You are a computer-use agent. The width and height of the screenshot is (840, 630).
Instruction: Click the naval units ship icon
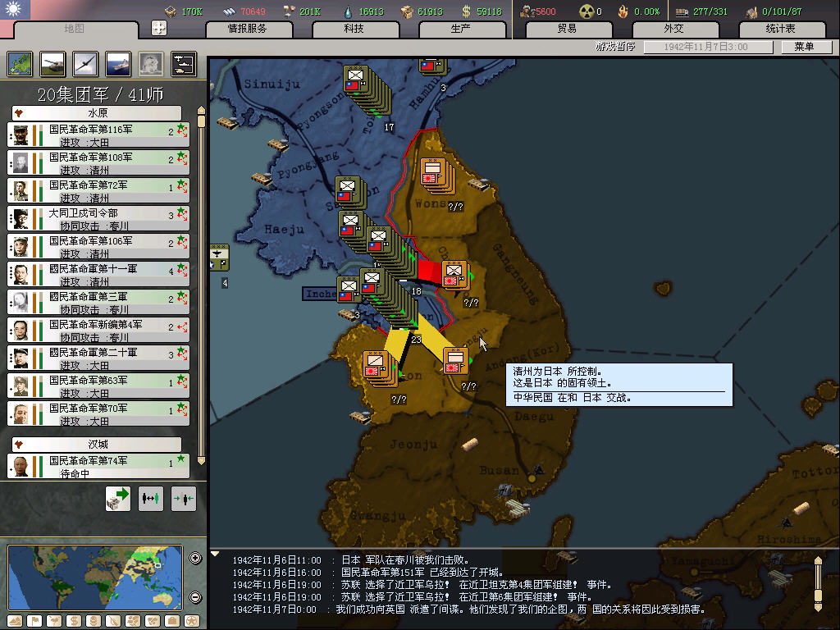(118, 63)
